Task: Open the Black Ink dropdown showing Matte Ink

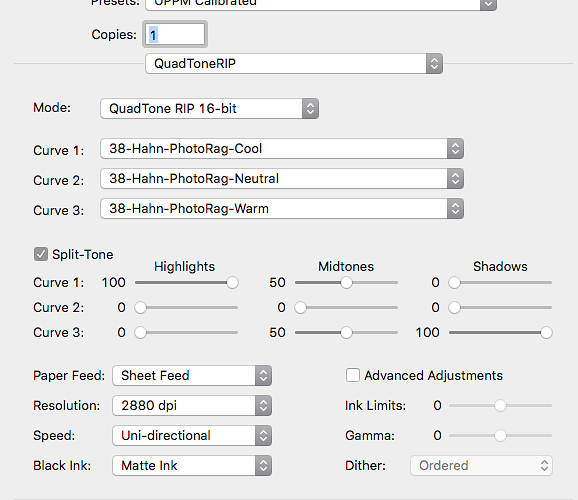Action: tap(192, 465)
